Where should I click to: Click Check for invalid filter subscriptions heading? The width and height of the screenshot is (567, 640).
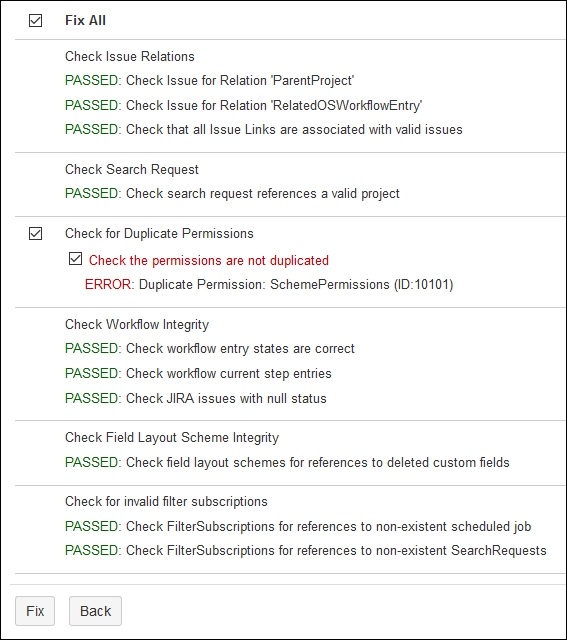click(x=166, y=501)
